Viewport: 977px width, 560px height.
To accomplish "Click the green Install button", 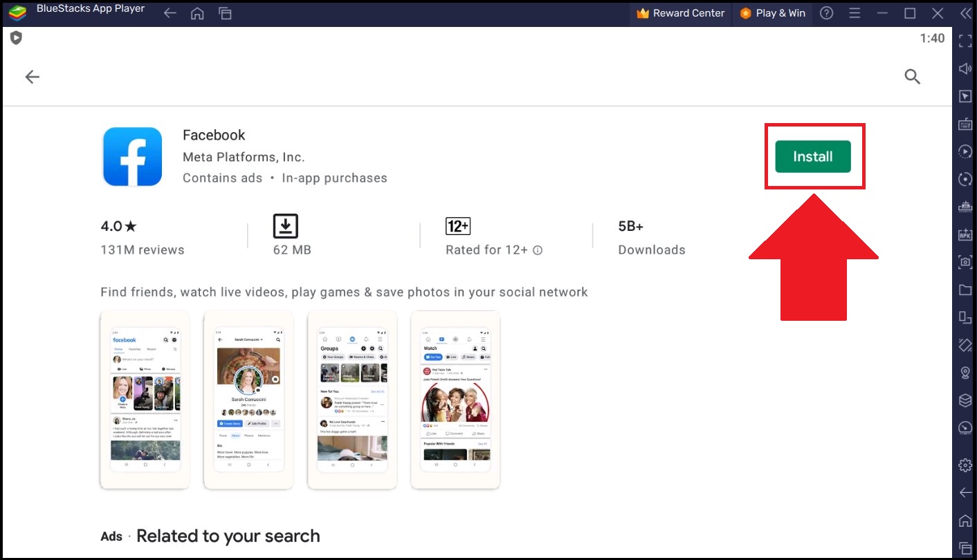I will coord(812,156).
